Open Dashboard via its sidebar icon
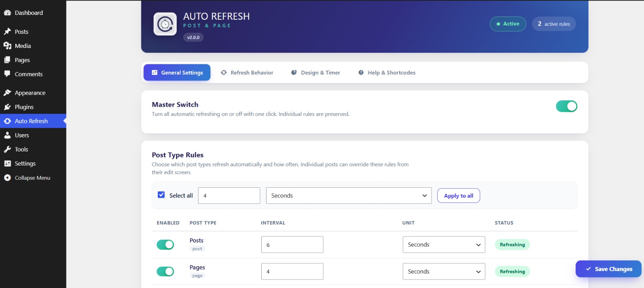The width and height of the screenshot is (644, 288). pyautogui.click(x=7, y=13)
